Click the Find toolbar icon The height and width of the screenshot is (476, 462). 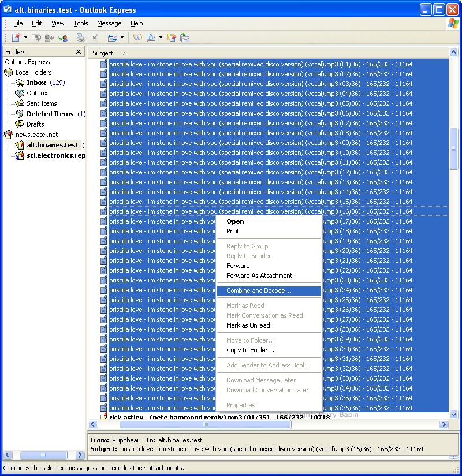click(x=151, y=38)
